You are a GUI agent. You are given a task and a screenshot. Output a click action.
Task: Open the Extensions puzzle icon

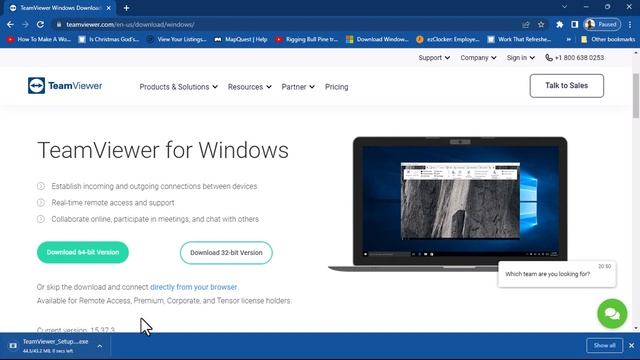pos(560,24)
